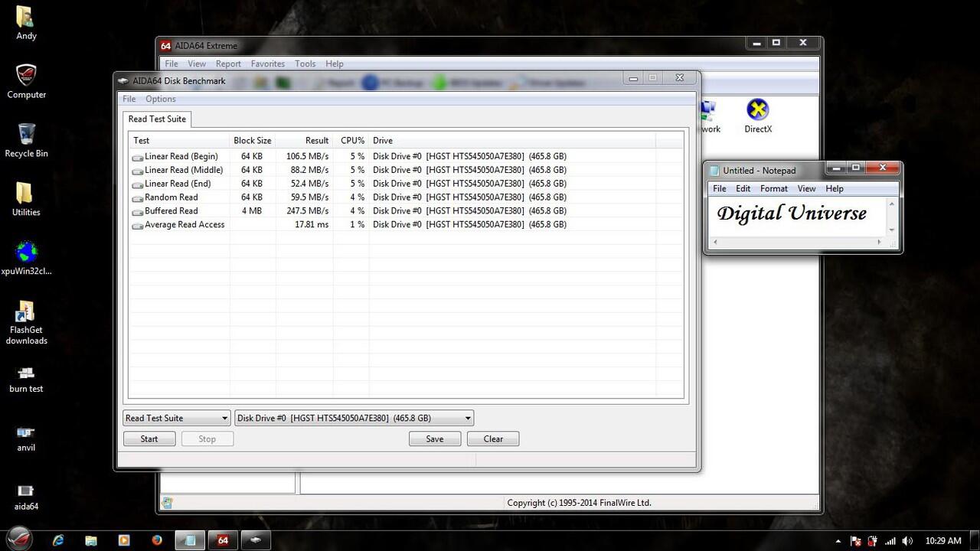
Task: Open the File menu in Disk Benchmark
Action: pyautogui.click(x=129, y=99)
